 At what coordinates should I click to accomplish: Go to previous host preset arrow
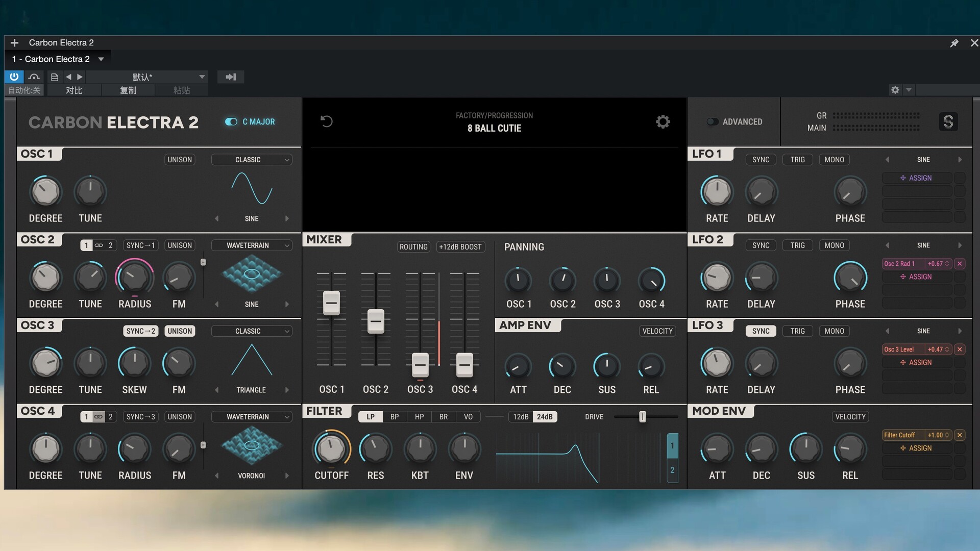[x=68, y=77]
